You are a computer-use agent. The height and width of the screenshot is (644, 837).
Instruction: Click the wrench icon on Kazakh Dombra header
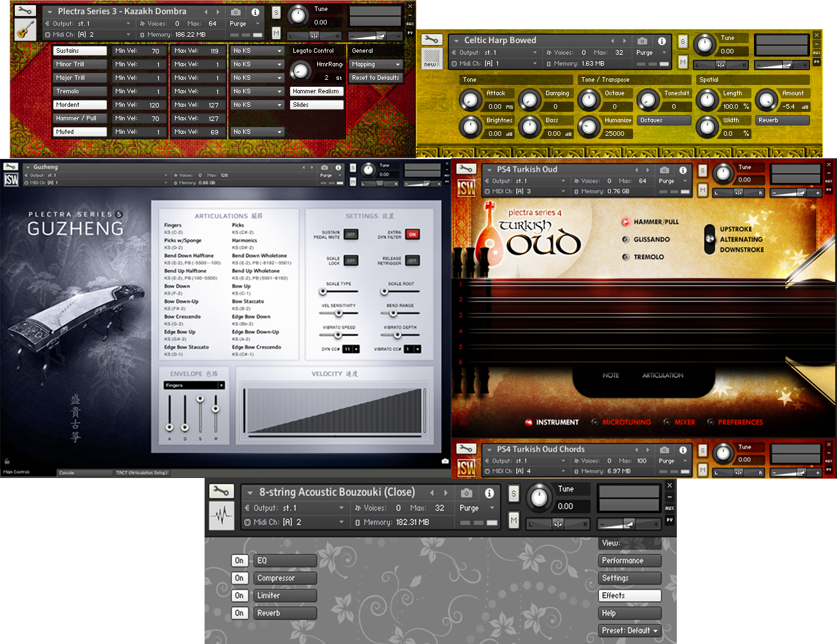point(24,11)
